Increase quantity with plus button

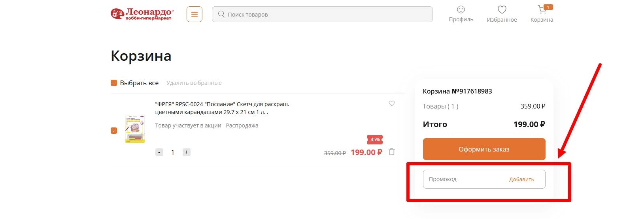(x=187, y=152)
